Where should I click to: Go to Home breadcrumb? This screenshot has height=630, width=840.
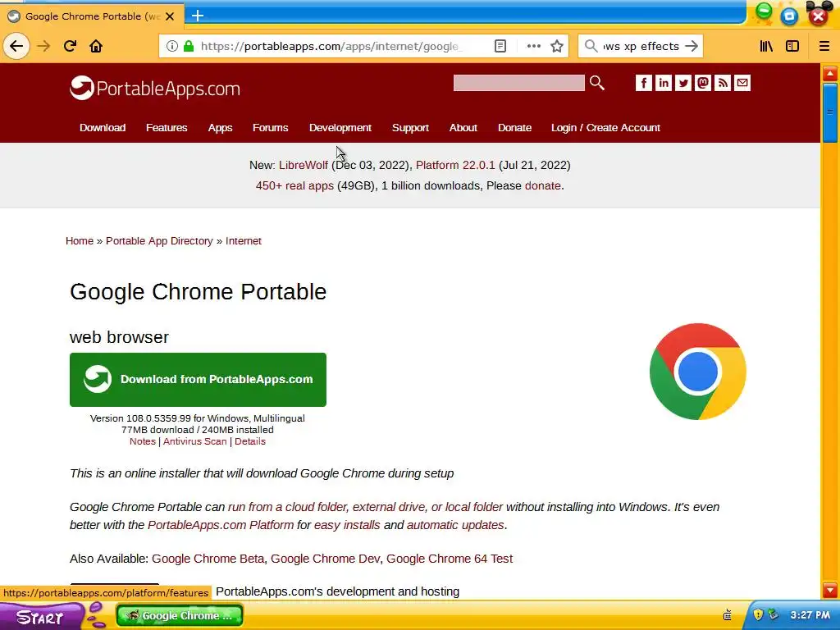80,240
